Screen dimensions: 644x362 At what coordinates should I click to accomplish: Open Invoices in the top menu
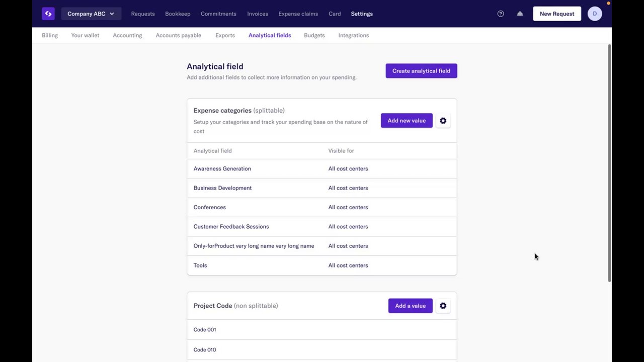coord(258,14)
